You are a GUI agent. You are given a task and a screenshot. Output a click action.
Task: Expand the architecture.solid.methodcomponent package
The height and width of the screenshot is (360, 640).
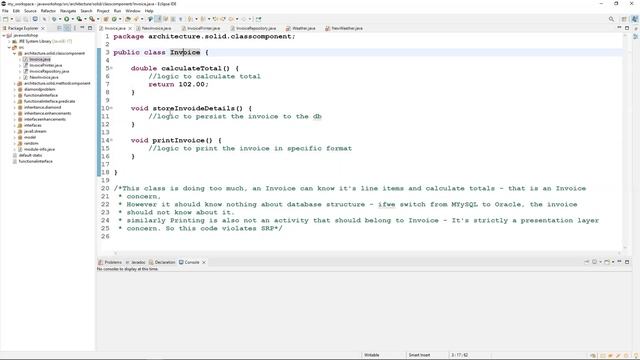[15, 83]
